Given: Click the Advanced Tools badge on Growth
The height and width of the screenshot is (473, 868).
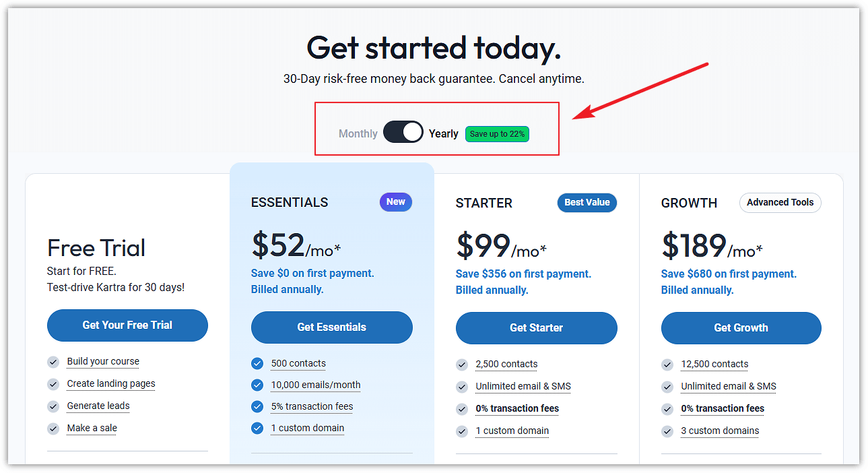Looking at the screenshot, I should (x=780, y=203).
